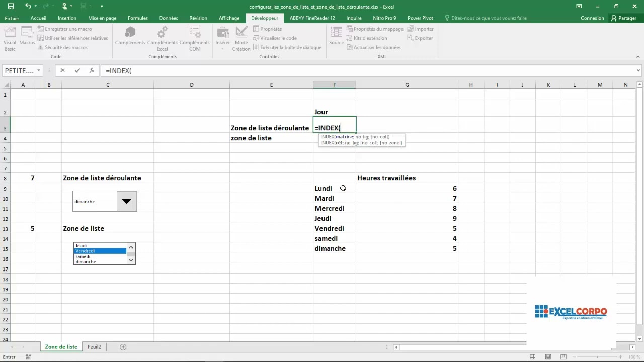Select the Zone de liste sheet tab
Image resolution: width=644 pixels, height=362 pixels.
coord(61,347)
